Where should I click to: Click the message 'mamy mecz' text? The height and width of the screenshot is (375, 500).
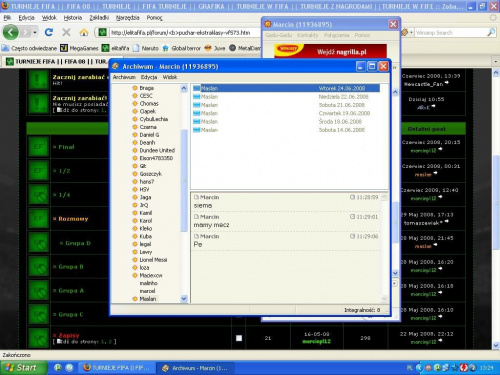tap(211, 225)
